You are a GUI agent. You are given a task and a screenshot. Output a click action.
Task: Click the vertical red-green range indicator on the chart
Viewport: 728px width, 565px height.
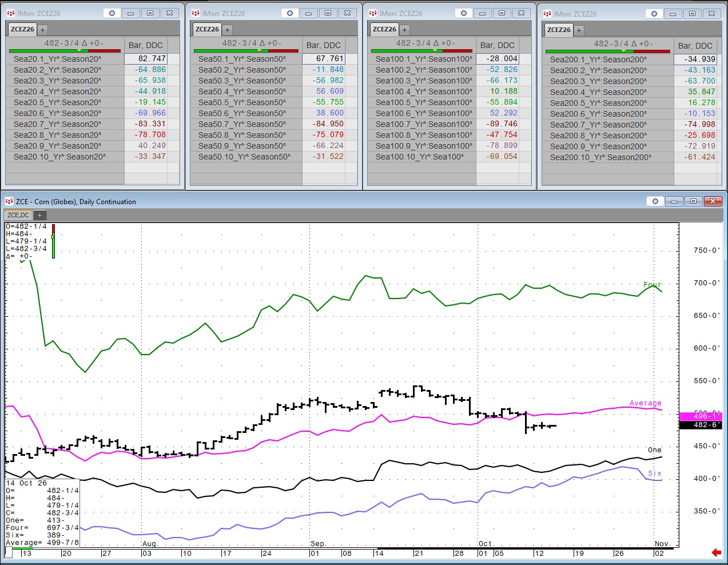pyautogui.click(x=53, y=241)
